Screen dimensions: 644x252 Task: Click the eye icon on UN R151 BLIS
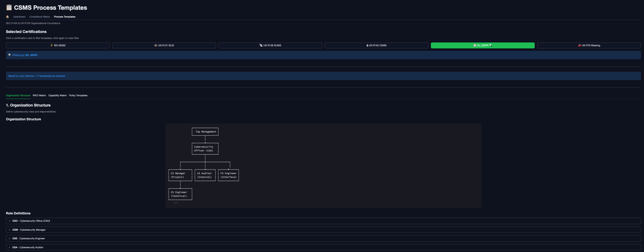click(x=156, y=45)
